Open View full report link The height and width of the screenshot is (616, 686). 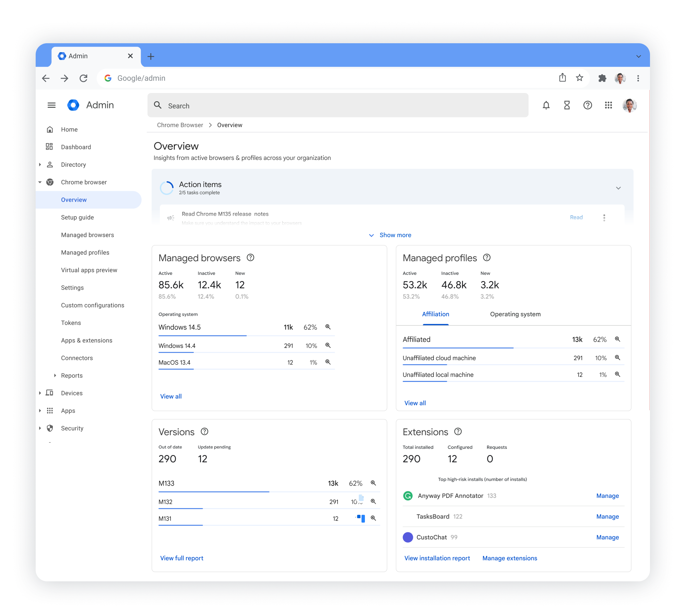click(x=182, y=558)
